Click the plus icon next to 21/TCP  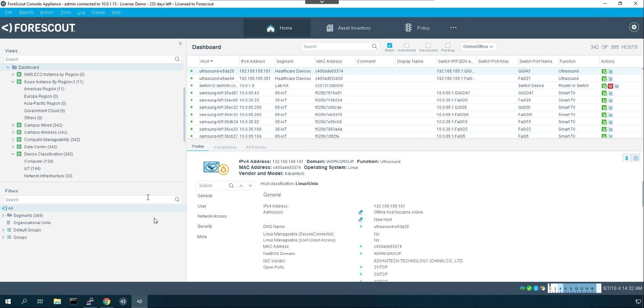tap(361, 267)
